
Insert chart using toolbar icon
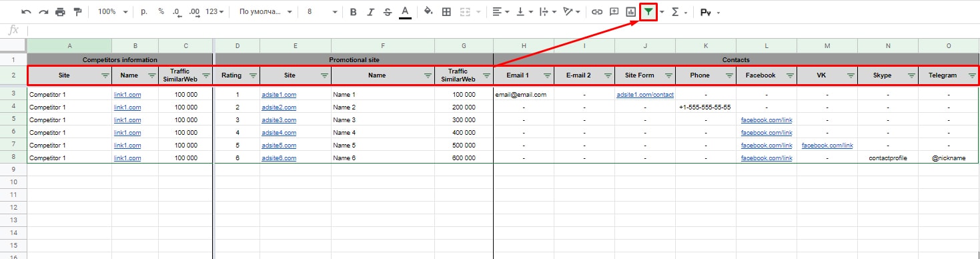(630, 12)
